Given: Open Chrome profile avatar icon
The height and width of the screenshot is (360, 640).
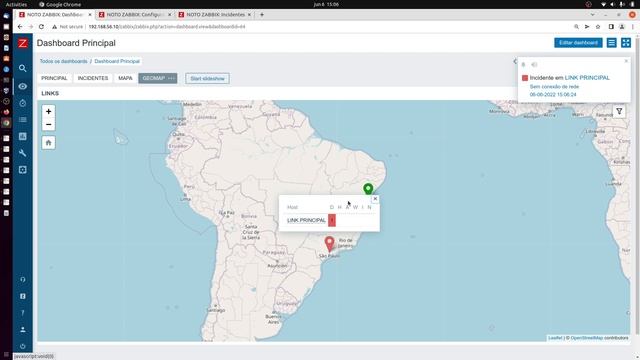Looking at the screenshot, I should click(x=622, y=27).
